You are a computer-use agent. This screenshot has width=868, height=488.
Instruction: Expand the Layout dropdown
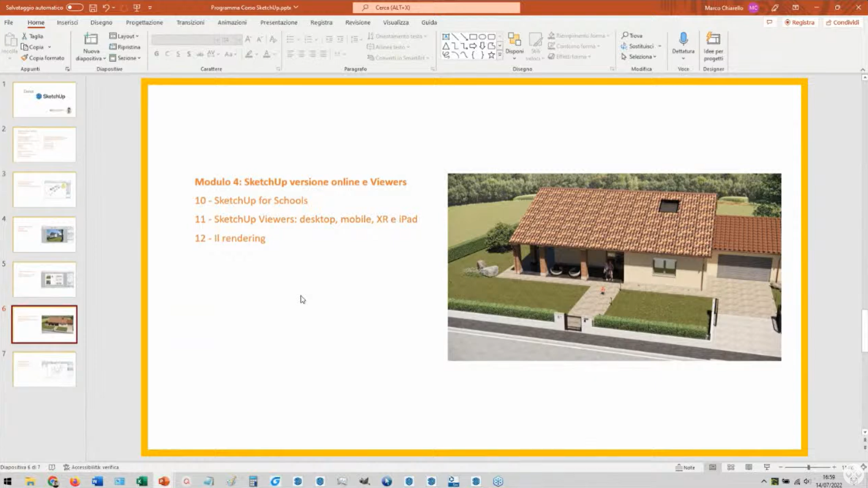point(124,36)
